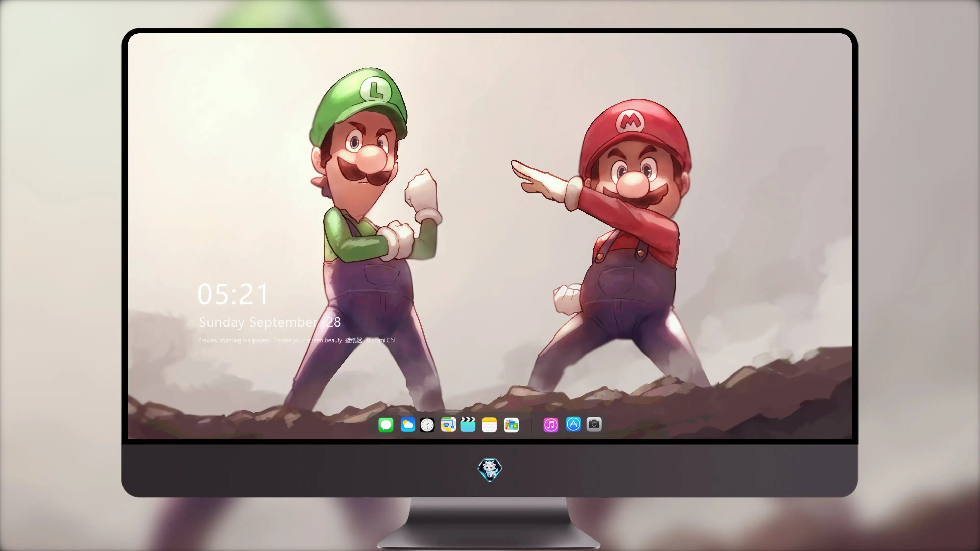Open the Maps app in the dock
980x551 pixels.
[x=448, y=425]
